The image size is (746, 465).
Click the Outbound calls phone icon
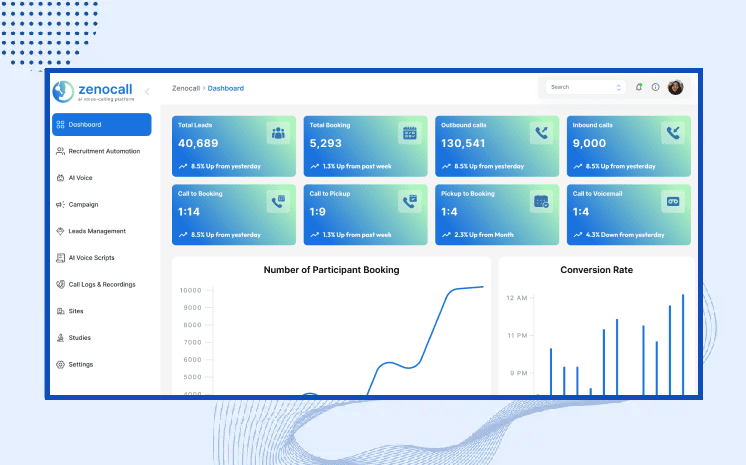click(x=541, y=133)
